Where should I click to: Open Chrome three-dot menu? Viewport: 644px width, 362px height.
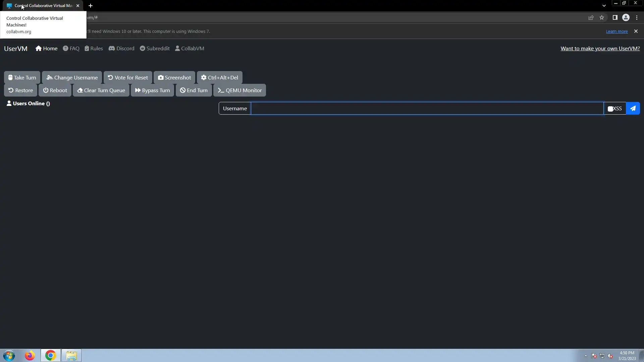tap(637, 17)
